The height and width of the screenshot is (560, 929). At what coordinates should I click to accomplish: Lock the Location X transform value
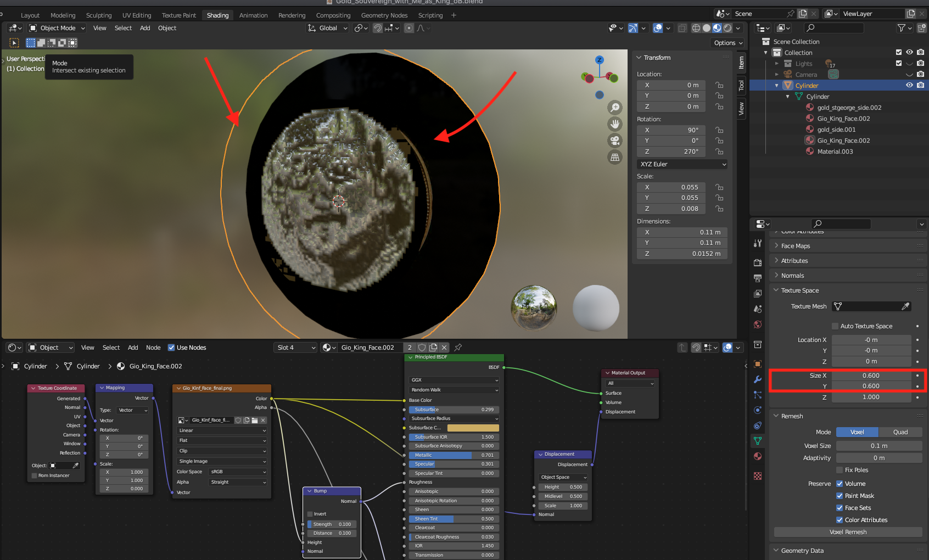[x=719, y=85]
